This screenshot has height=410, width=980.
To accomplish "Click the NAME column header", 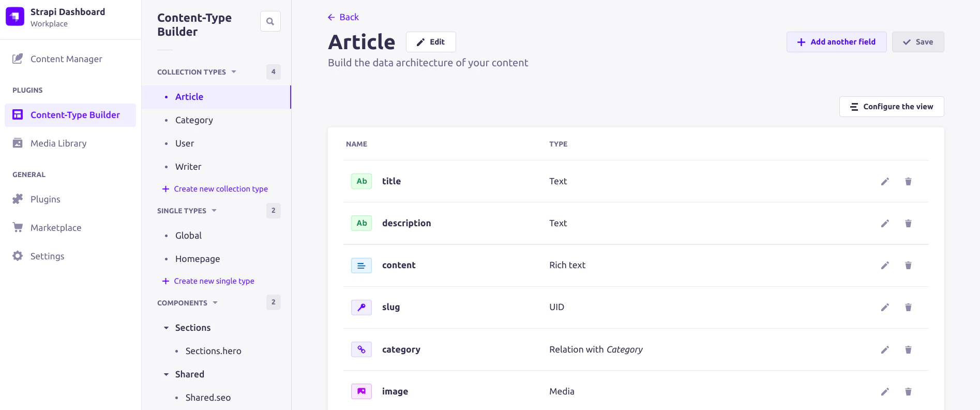I will coord(357,144).
